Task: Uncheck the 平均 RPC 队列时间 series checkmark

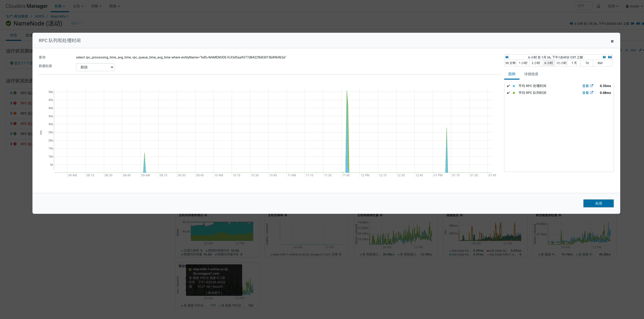Action: [508, 93]
